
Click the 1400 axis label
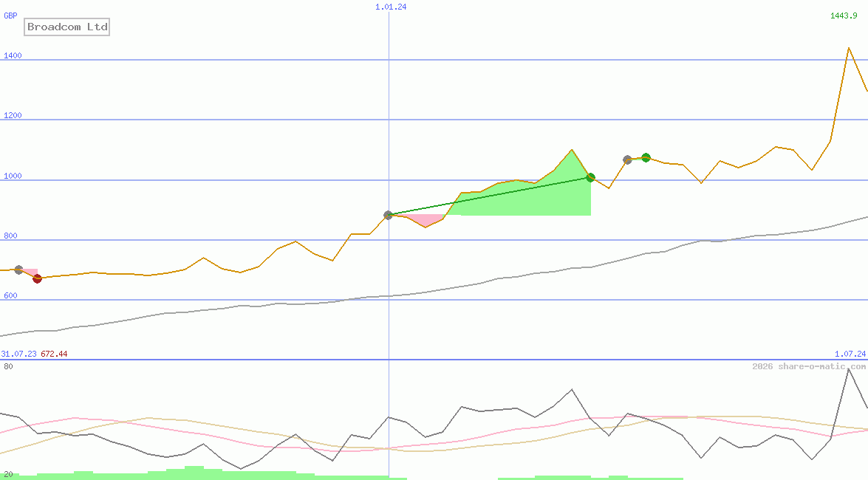coord(13,55)
